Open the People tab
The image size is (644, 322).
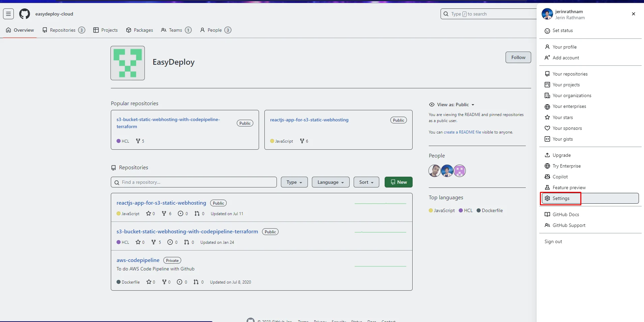coord(216,30)
